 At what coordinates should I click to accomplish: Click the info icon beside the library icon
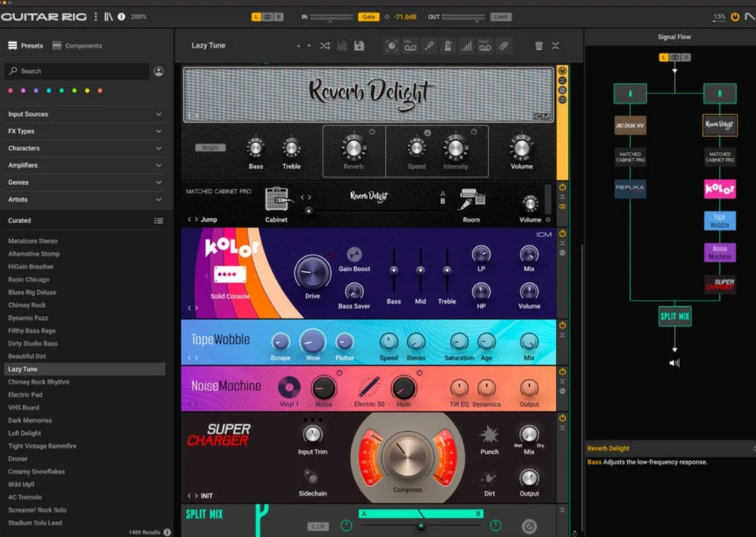pos(121,17)
